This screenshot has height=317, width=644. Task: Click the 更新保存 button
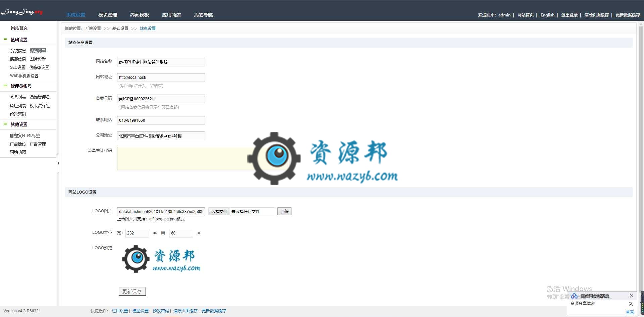[x=132, y=292]
